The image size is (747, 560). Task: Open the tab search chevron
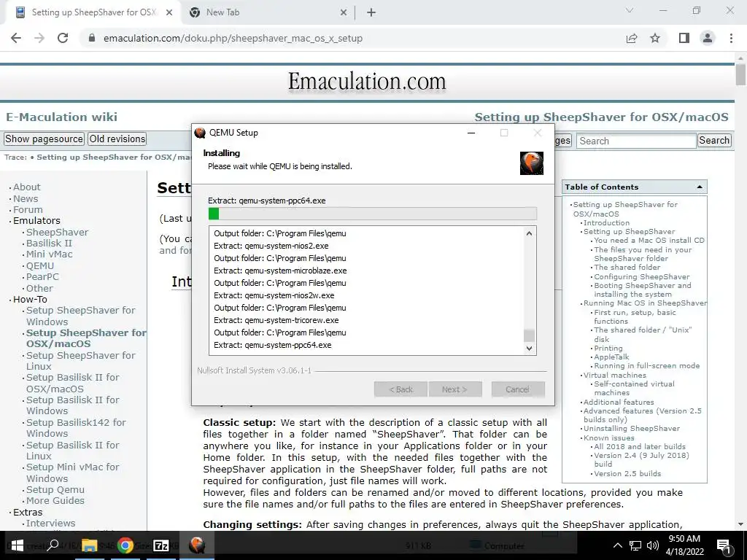[x=630, y=10]
